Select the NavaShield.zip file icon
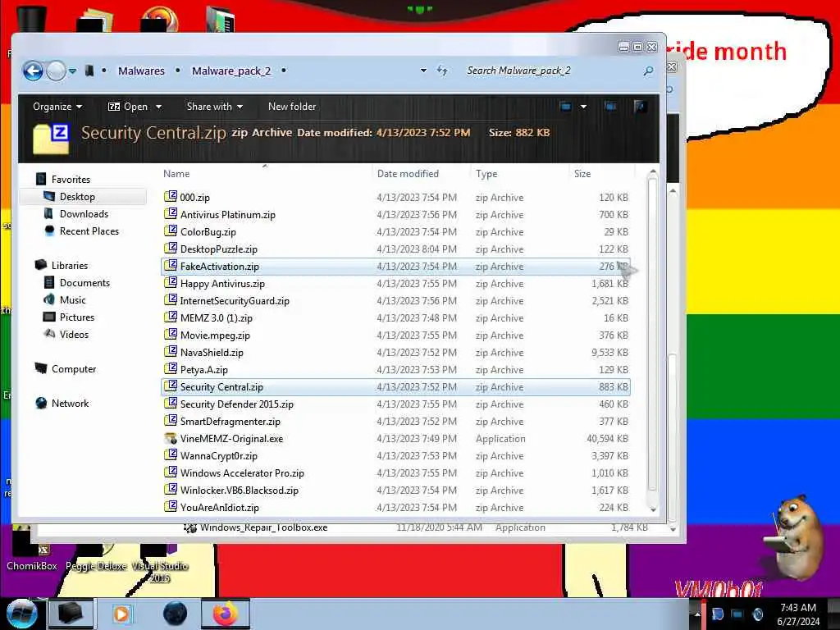 coord(171,351)
